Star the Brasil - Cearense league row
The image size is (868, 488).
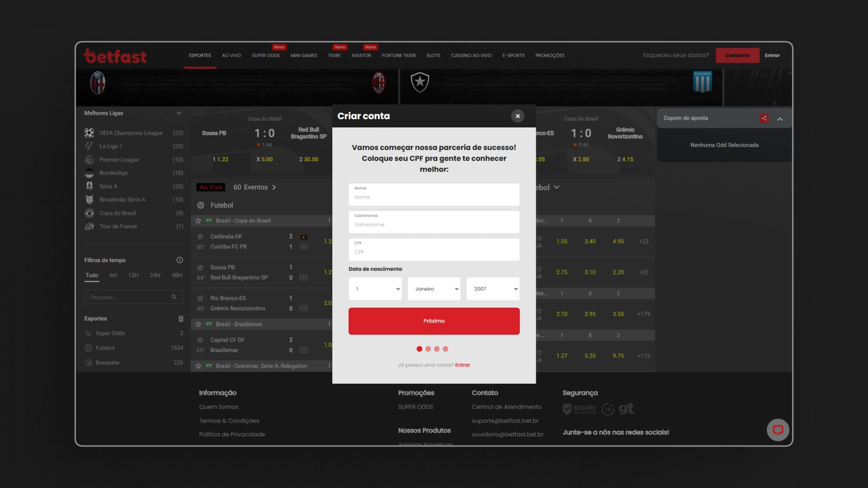click(198, 366)
